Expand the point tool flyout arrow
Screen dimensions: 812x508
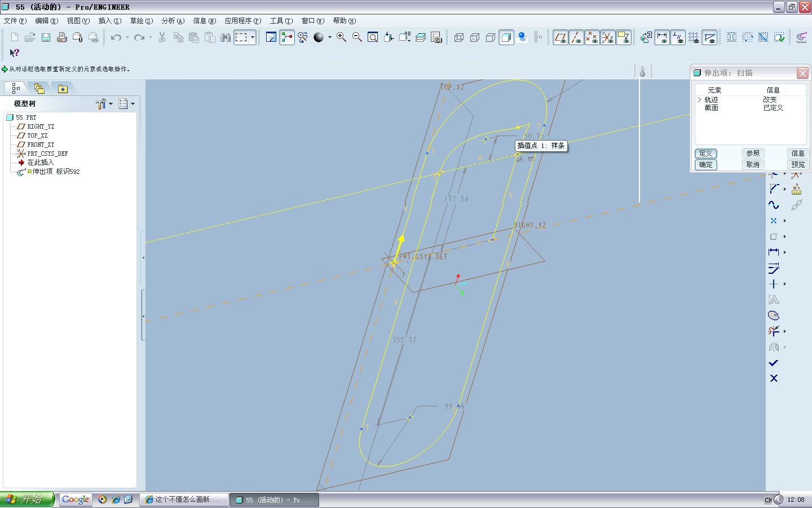point(785,221)
